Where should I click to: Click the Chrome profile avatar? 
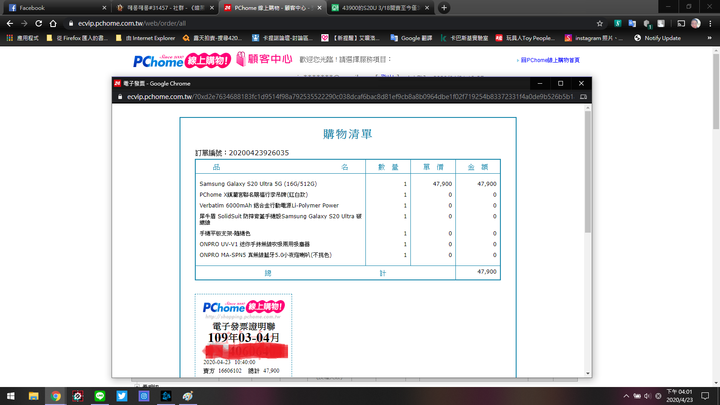pyautogui.click(x=696, y=23)
